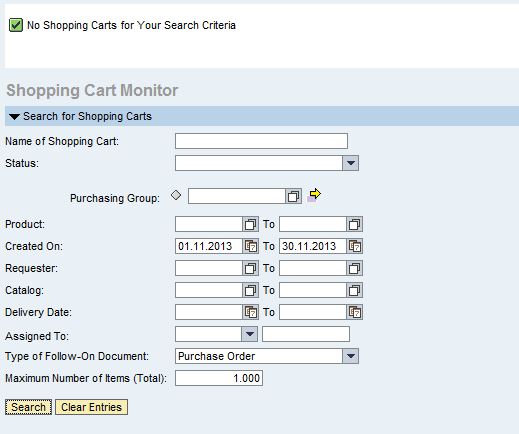Viewport: 519px width, 434px height.
Task: Click the diamond selection option beside Purchasing Group
Action: tap(176, 195)
